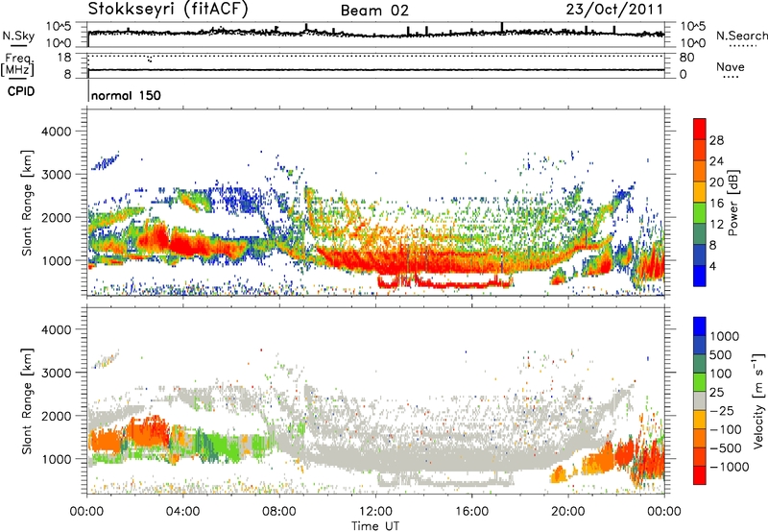Click the N.Search legend label
The image size is (768, 532).
coord(741,36)
